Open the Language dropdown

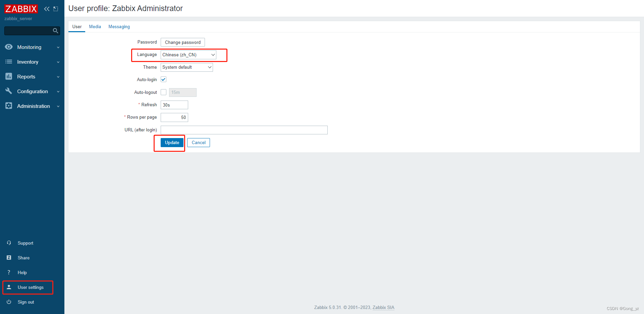188,55
